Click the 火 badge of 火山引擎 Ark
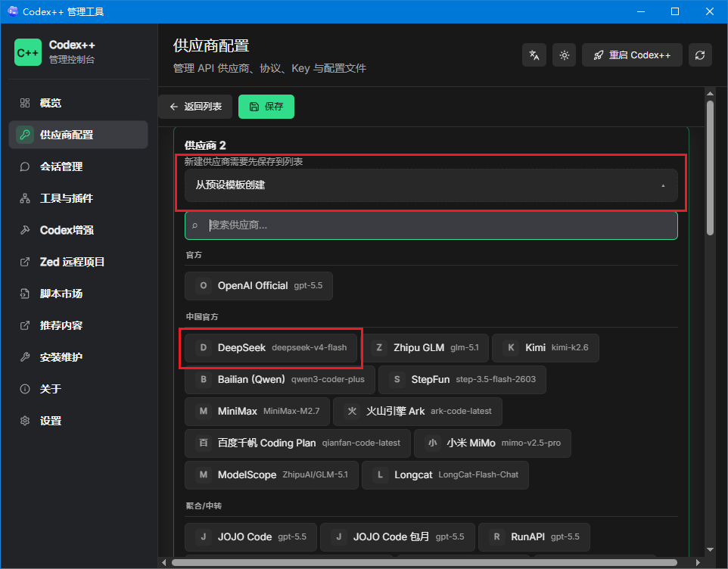The height and width of the screenshot is (569, 728). 353,411
